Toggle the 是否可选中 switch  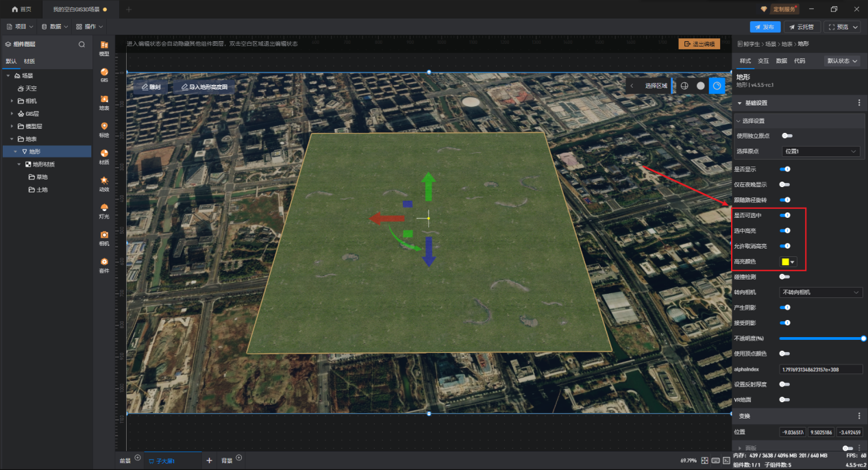785,215
